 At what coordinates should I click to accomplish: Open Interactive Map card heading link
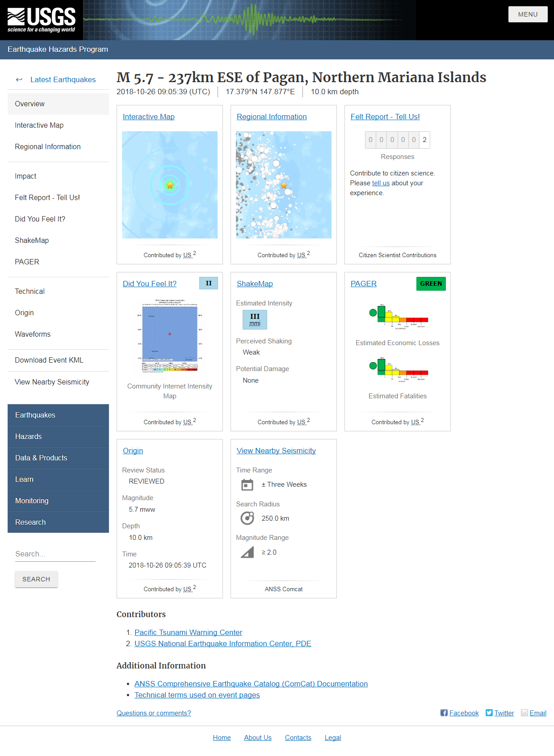pos(149,117)
